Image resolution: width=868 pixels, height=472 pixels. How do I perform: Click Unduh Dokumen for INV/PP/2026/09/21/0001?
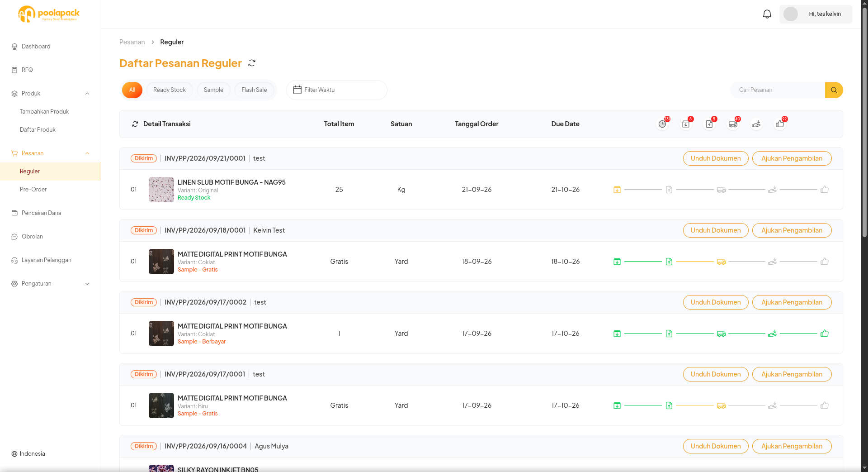pos(716,158)
